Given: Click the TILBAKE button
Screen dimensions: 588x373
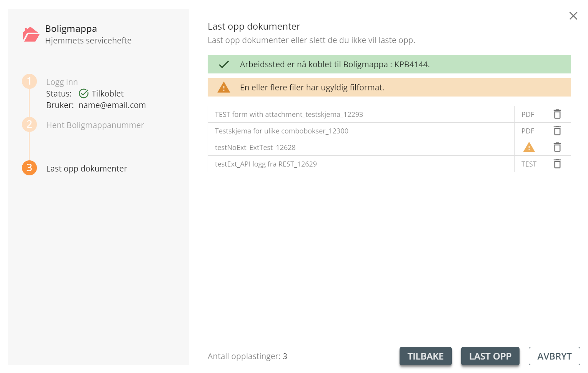Looking at the screenshot, I should pos(425,356).
